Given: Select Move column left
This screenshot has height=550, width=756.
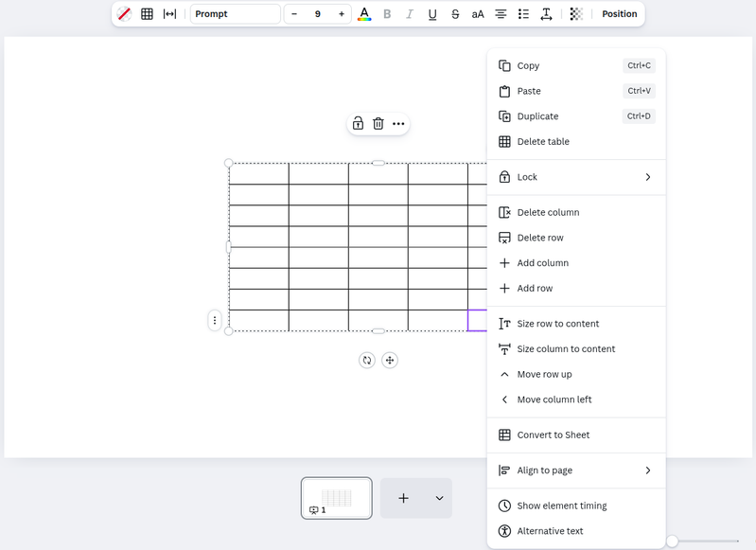Looking at the screenshot, I should coord(576,399).
